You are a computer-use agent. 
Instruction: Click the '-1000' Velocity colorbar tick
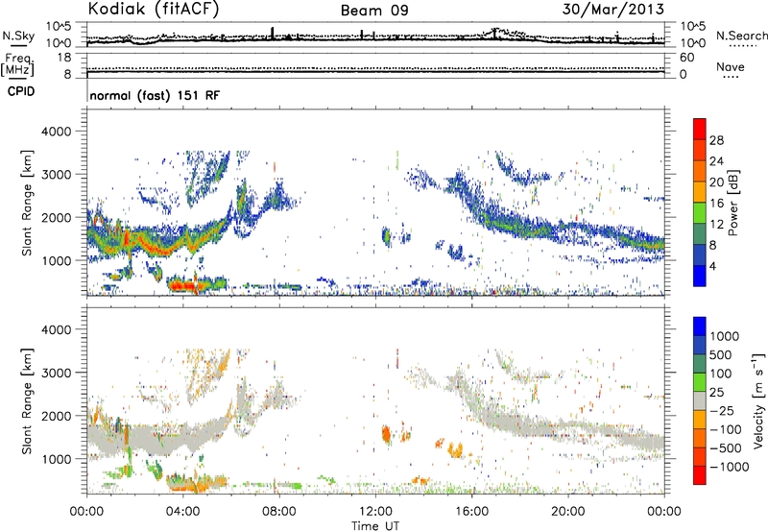tap(730, 467)
